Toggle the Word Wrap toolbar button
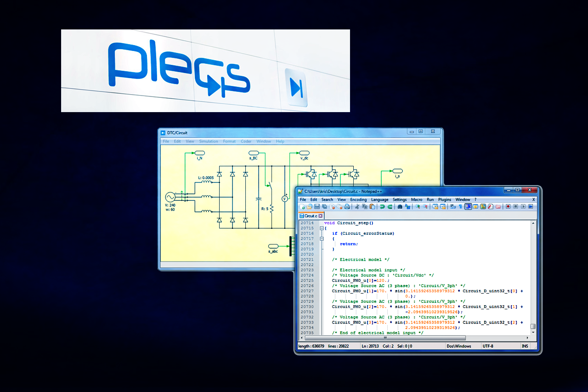 452,207
